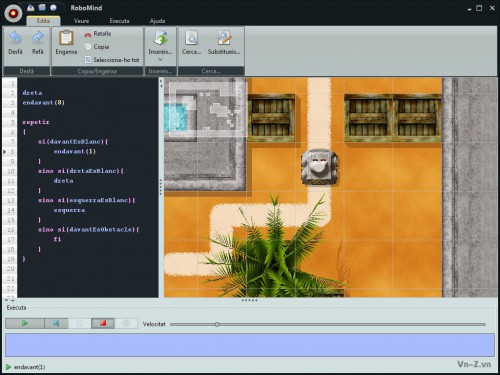The width and height of the screenshot is (500, 375).
Task: Click 'sino si(esquerraEsBlanc){' code line
Action: coord(87,200)
